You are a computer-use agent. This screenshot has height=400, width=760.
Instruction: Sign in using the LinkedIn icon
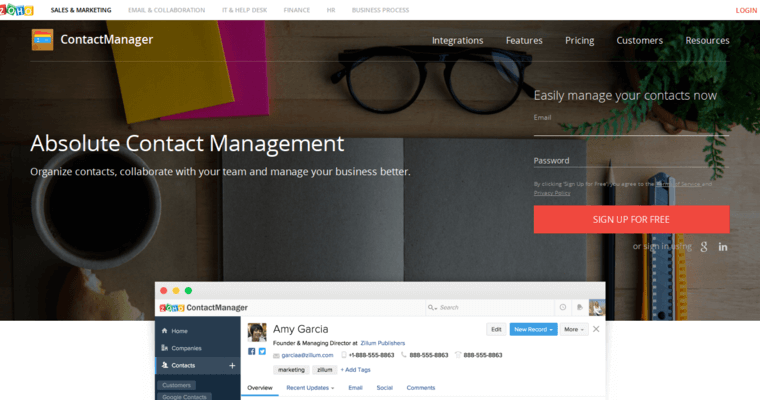[x=723, y=247]
